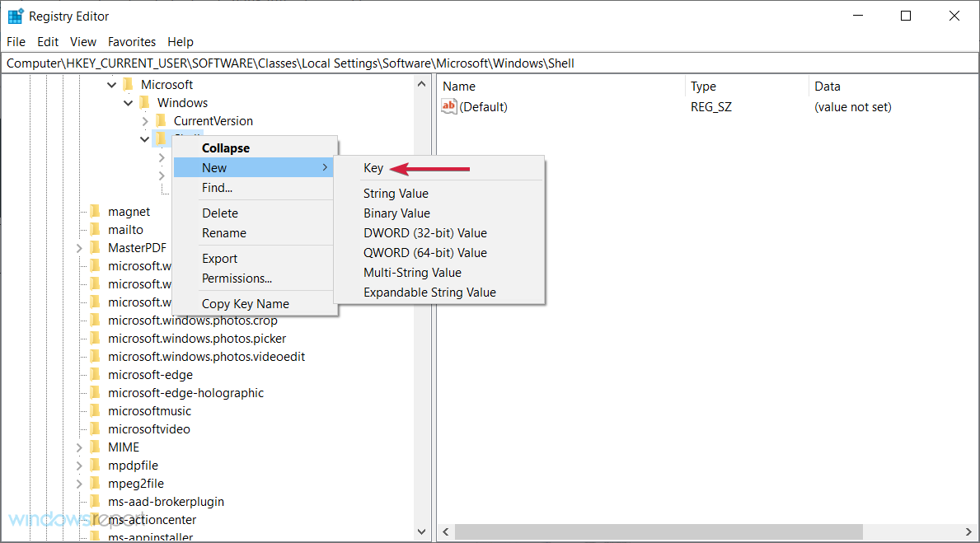Click the REG_SZ type cell

click(x=711, y=107)
